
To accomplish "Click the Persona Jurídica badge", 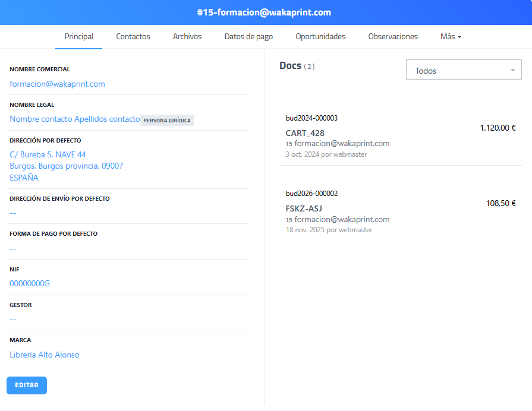I will tap(167, 120).
